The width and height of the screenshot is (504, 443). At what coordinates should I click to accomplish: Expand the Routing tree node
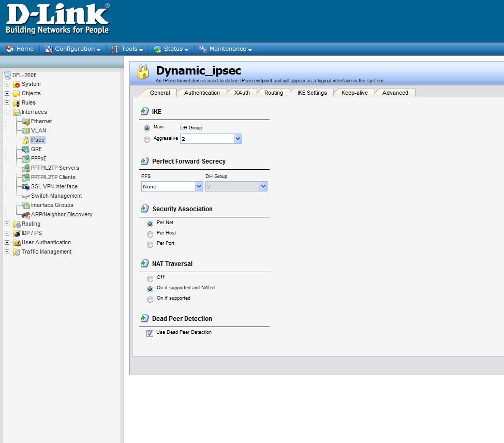point(7,224)
